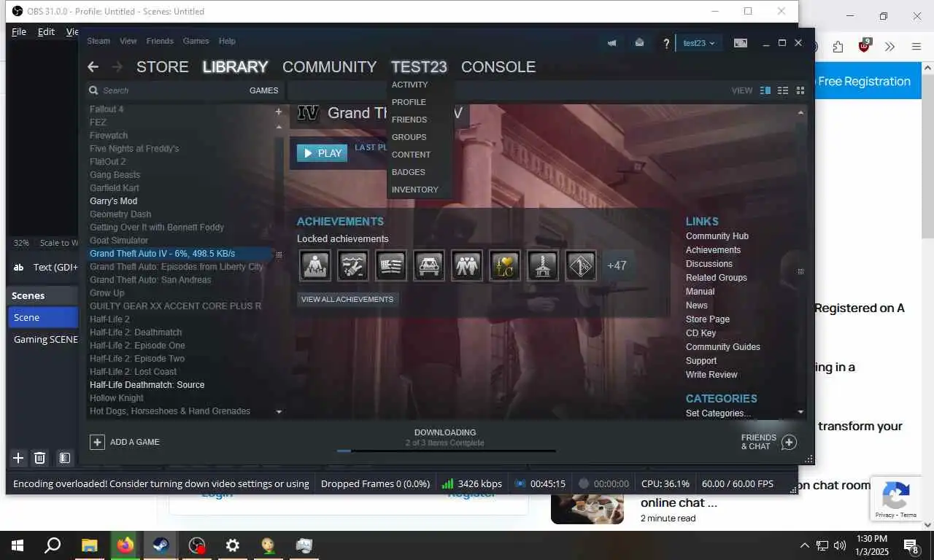Click the PLAY button
934x560 pixels.
pyautogui.click(x=322, y=153)
